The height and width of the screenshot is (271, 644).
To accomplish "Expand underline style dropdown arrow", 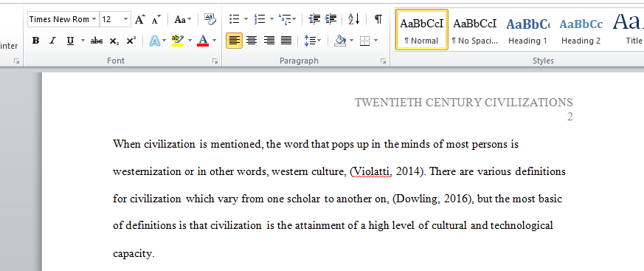I will tap(83, 41).
